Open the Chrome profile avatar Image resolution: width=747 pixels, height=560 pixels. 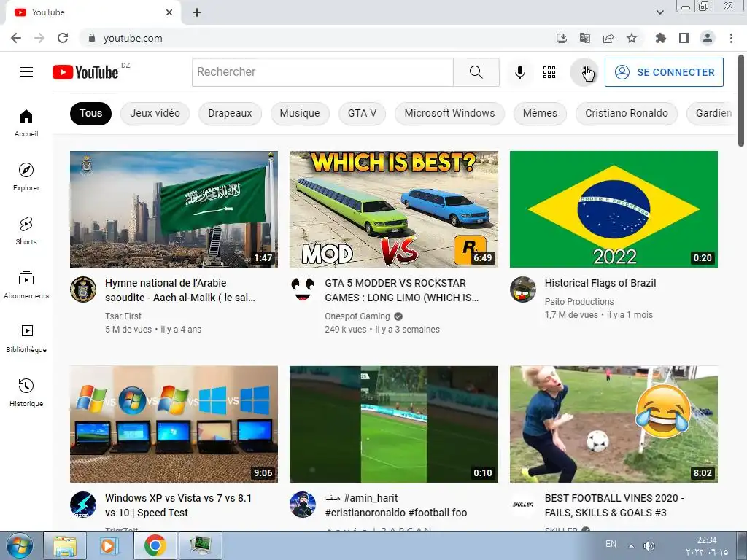[708, 38]
